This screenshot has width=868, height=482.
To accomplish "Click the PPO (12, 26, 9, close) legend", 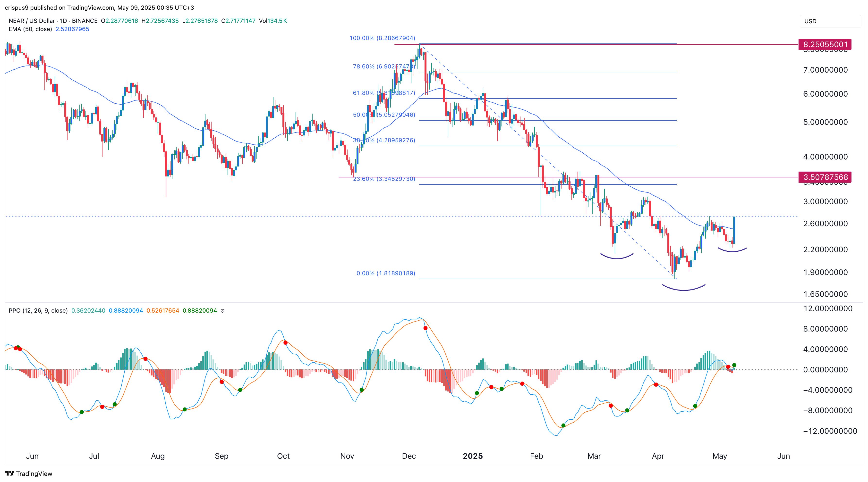I will (38, 311).
